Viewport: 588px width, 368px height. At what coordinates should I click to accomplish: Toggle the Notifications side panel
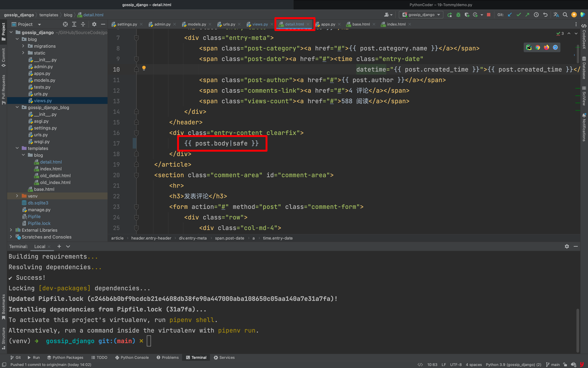pos(584,127)
